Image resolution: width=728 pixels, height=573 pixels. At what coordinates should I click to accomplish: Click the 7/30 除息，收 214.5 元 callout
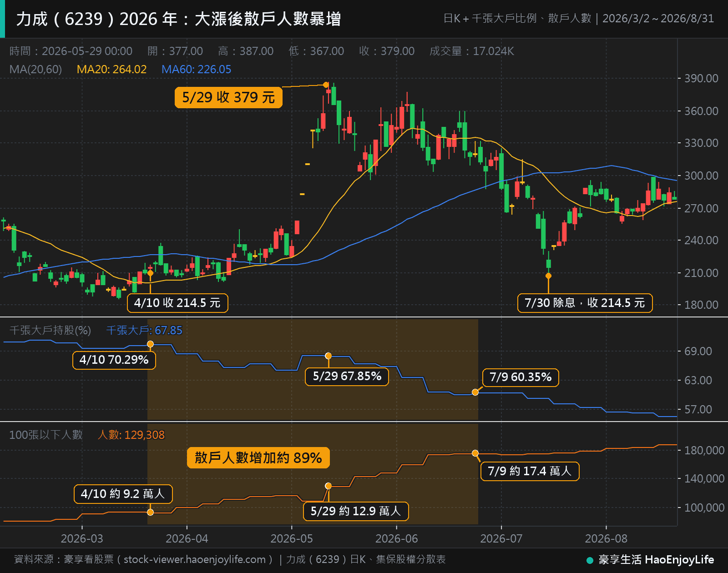(x=585, y=303)
